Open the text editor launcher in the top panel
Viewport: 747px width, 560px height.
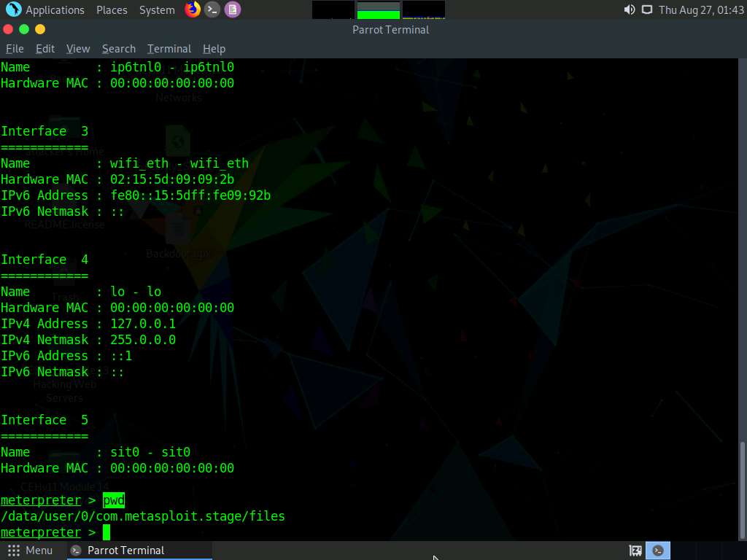pyautogui.click(x=232, y=9)
